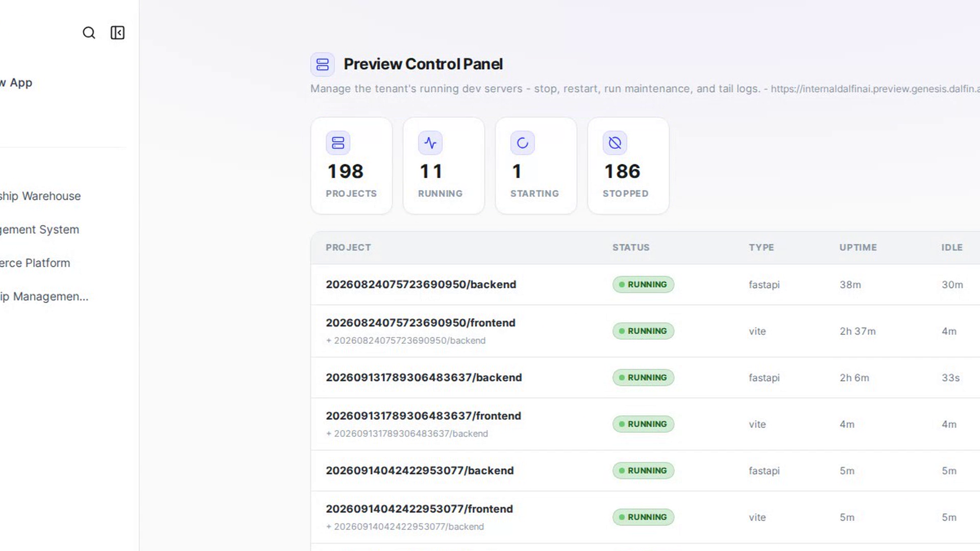Screen dimensions: 980x551
Task: Open the 'ip Managemen...' sidebar item
Action: 44,296
